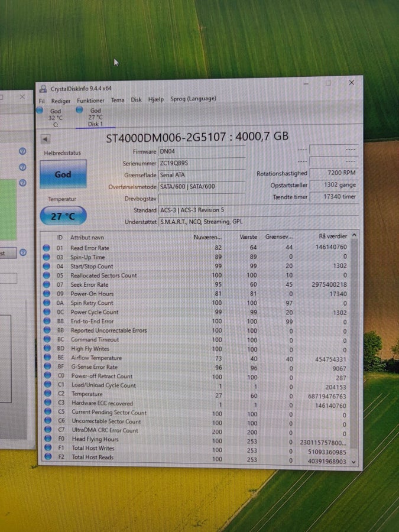399x532 pixels.
Task: Click the God health status button
Action: 63,174
